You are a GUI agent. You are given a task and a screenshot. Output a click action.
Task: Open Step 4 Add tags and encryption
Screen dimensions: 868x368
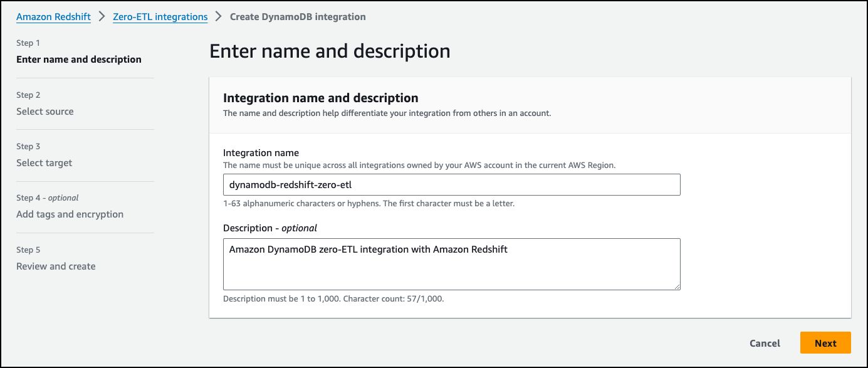coord(70,214)
